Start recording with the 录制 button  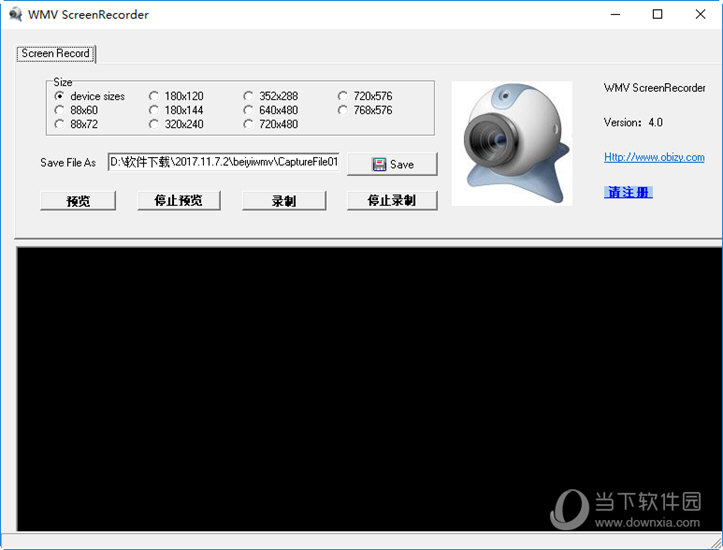point(284,201)
